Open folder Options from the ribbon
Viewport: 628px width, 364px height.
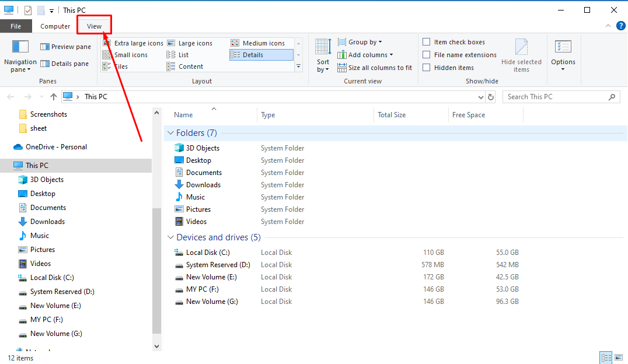(562, 55)
